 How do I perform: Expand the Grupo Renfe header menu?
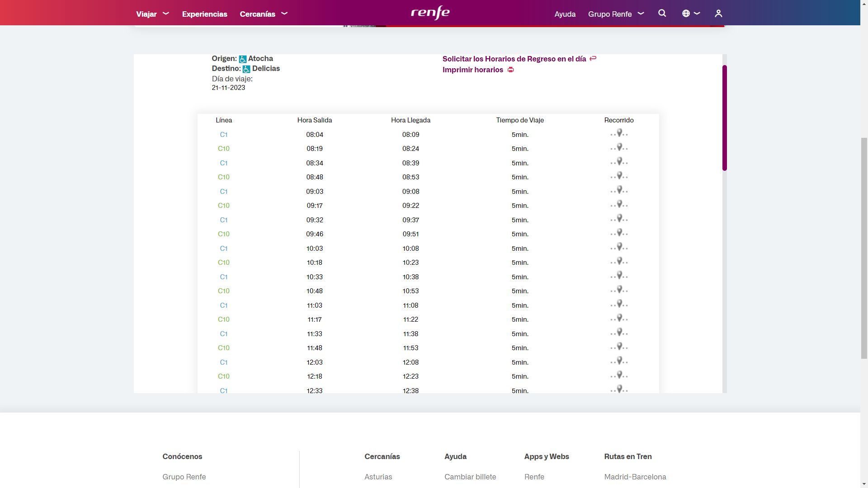click(x=616, y=14)
